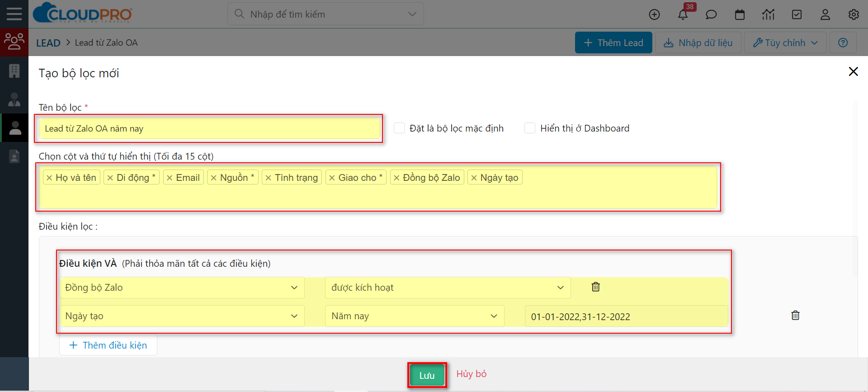Remove the Tình trạng column tag
This screenshot has height=392, width=868.
pos(268,178)
